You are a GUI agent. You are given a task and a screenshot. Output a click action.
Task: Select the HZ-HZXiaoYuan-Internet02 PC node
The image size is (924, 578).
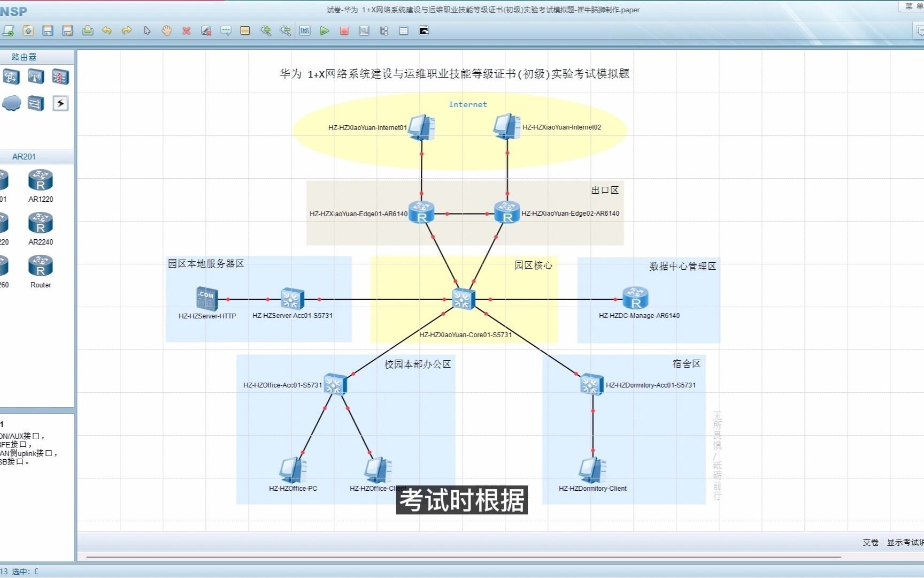(507, 127)
